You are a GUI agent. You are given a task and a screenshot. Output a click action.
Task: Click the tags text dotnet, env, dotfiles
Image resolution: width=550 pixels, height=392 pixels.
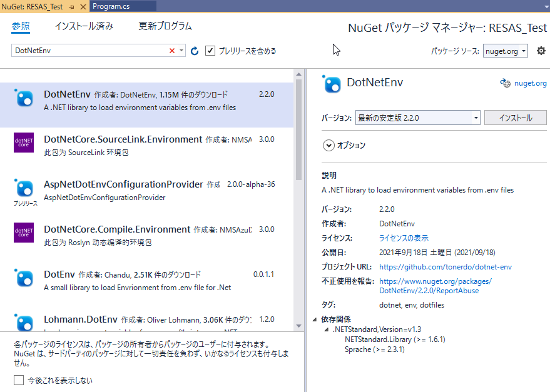pos(412,305)
